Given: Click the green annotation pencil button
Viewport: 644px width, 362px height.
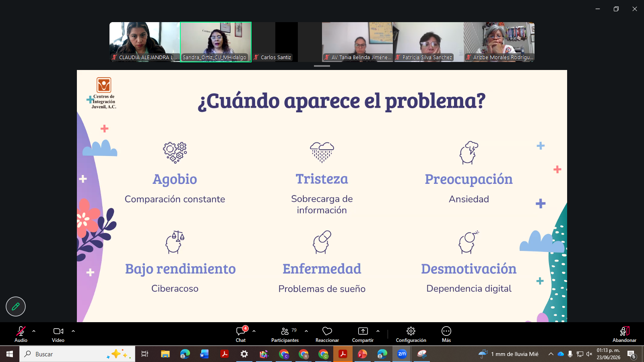Looking at the screenshot, I should (x=16, y=306).
